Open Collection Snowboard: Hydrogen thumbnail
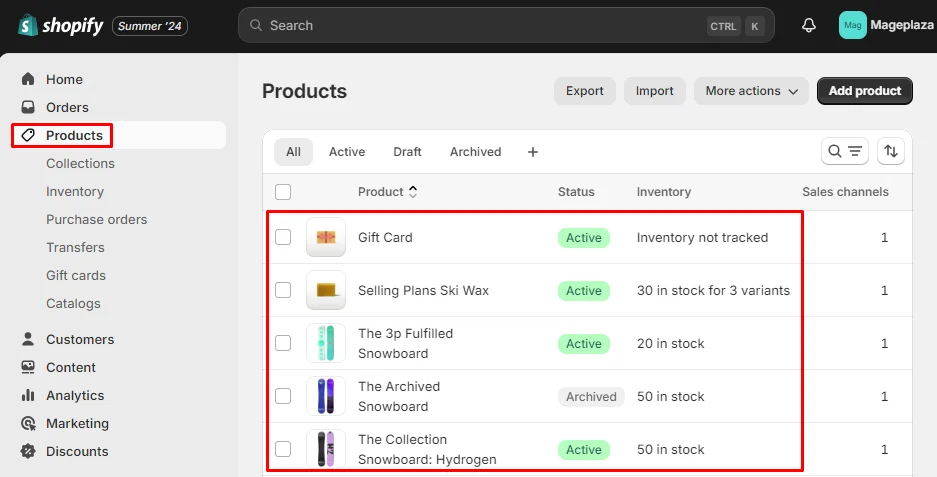This screenshot has height=477, width=937. [x=326, y=449]
